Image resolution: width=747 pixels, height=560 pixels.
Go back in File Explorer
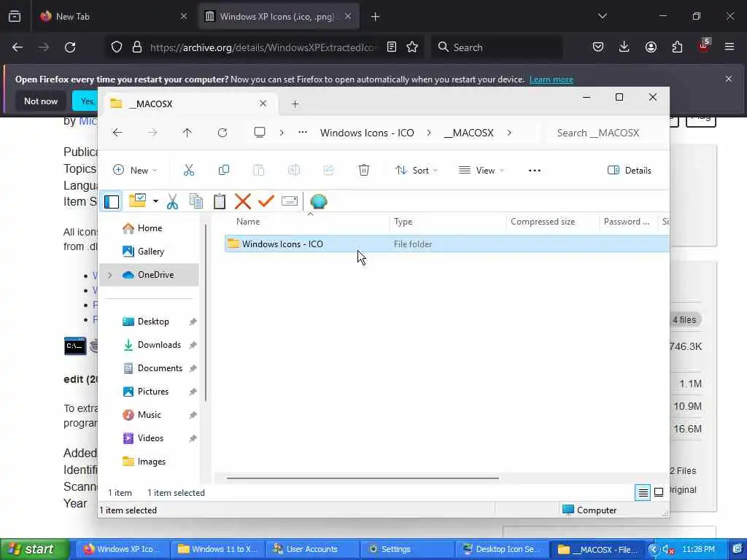(x=117, y=133)
